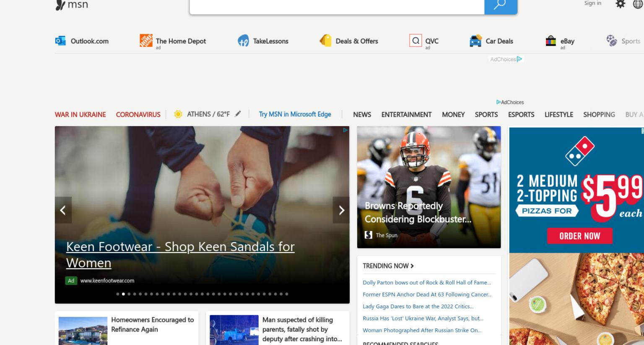644x345 pixels.
Task: Open Woman Photographed After Russian Strike story
Action: [x=422, y=330]
